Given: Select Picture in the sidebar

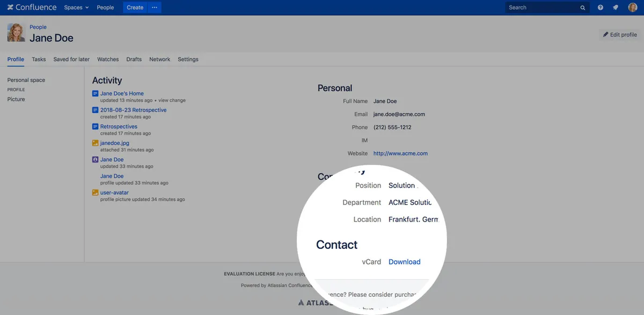Looking at the screenshot, I should coord(16,99).
